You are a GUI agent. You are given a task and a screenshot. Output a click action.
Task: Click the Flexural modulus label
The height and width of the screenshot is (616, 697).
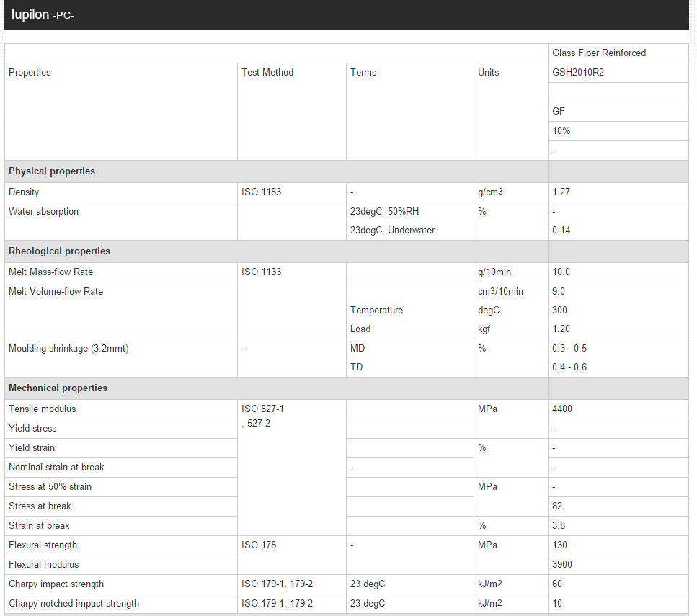(x=43, y=565)
